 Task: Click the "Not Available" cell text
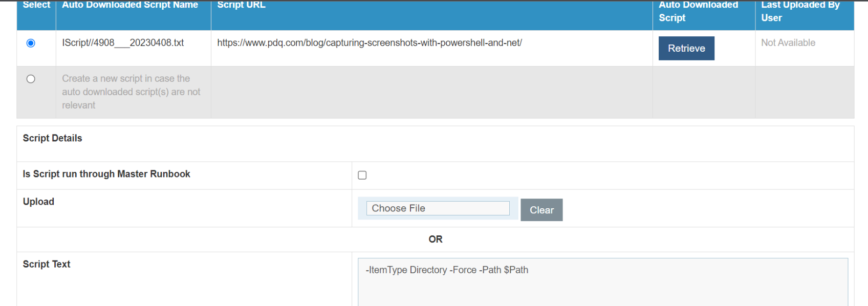coord(788,43)
